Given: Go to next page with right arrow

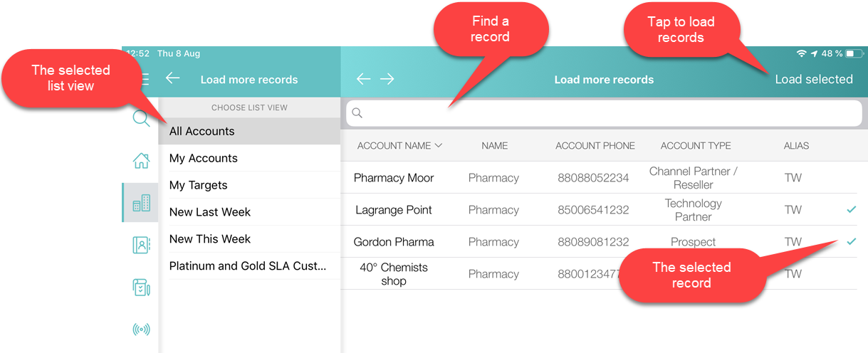Looking at the screenshot, I should click(387, 79).
